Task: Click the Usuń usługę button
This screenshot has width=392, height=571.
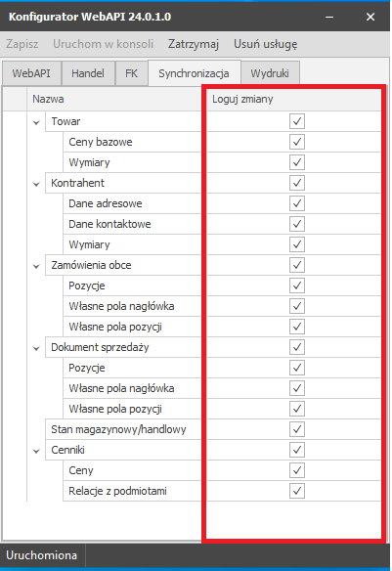Action: (x=265, y=44)
